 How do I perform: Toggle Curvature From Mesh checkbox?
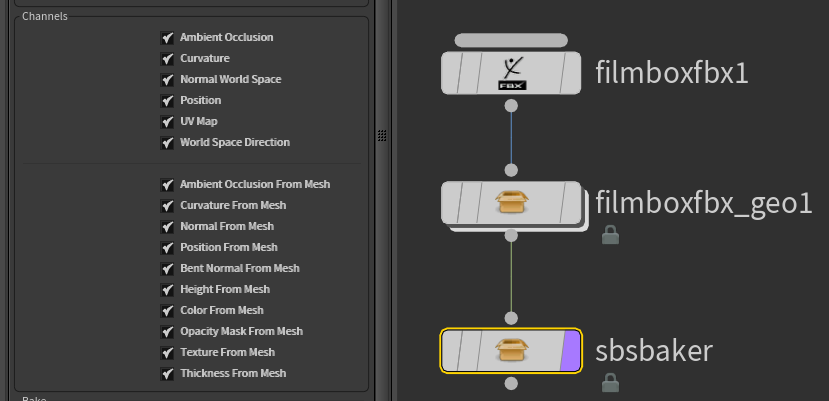point(167,206)
